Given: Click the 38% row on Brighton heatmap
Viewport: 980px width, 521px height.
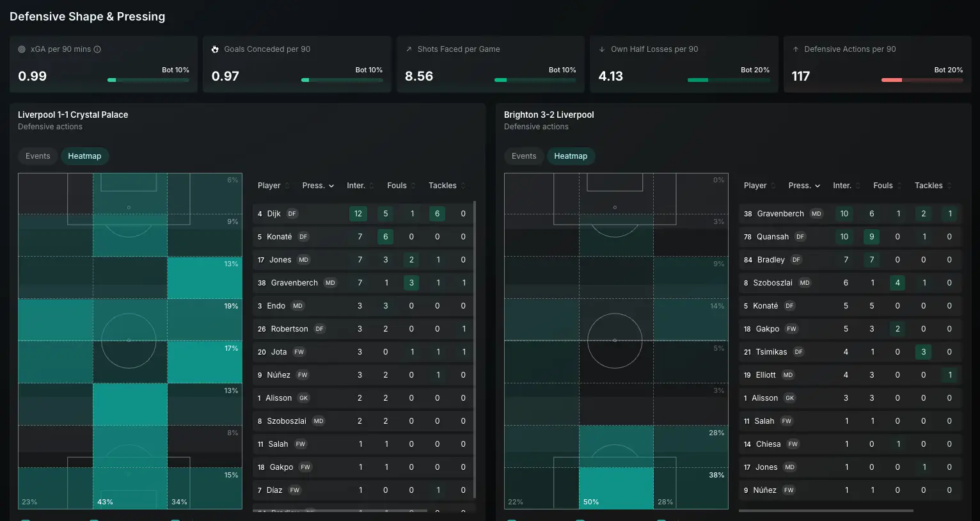Looking at the screenshot, I should coord(616,488).
